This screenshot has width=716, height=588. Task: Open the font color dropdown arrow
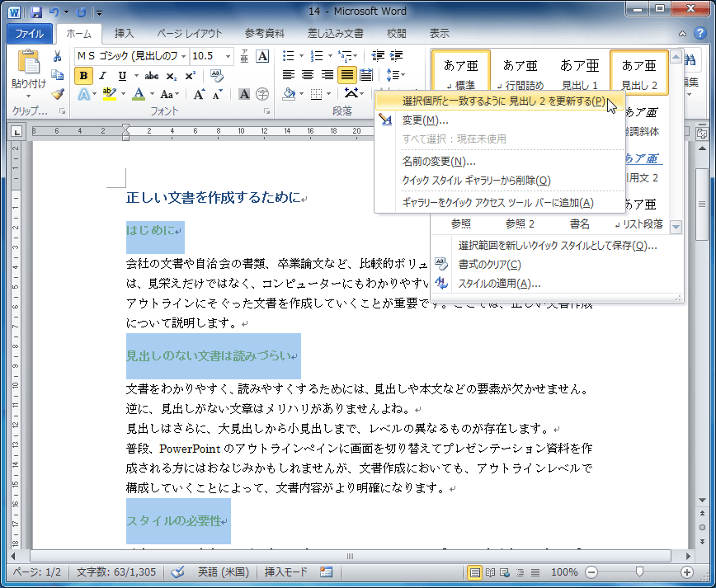point(151,95)
